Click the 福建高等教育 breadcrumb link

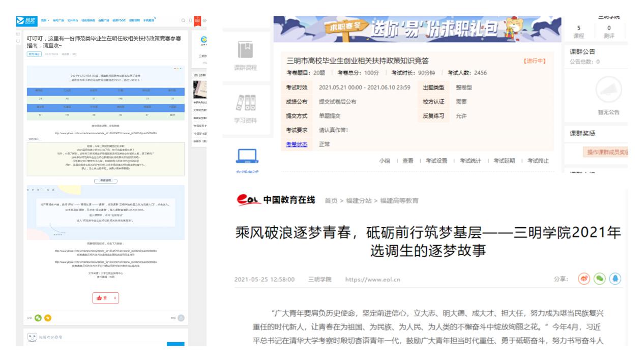click(398, 200)
